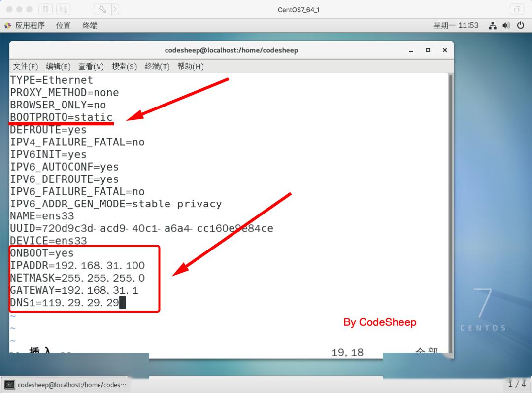Open the 终端(T) terminal window menu
The width and height of the screenshot is (532, 393).
click(x=157, y=66)
